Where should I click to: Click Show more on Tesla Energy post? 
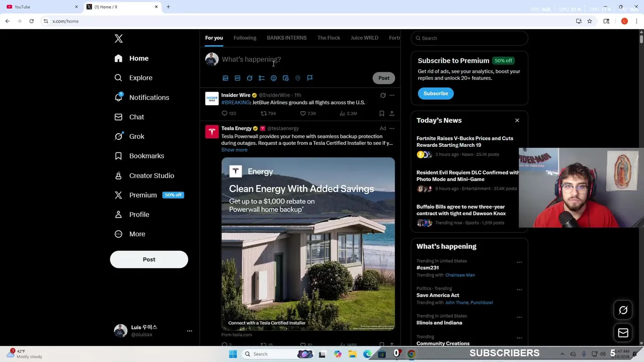[234, 150]
